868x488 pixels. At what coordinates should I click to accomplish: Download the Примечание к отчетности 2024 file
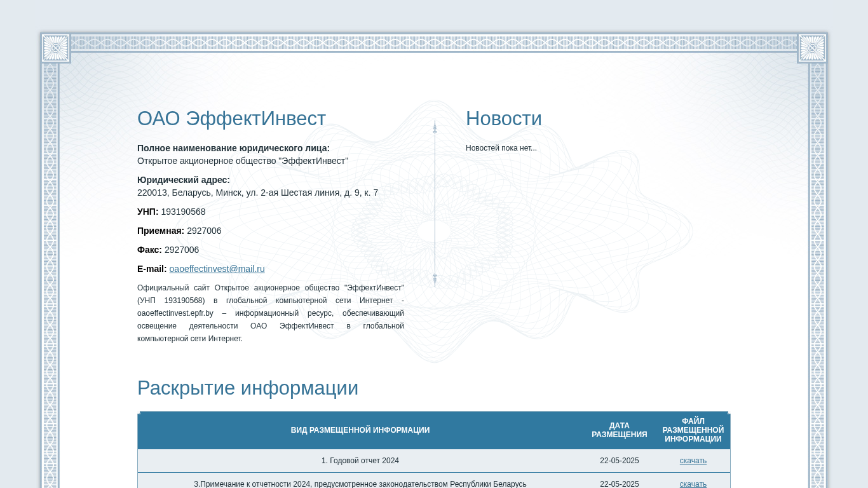point(693,484)
